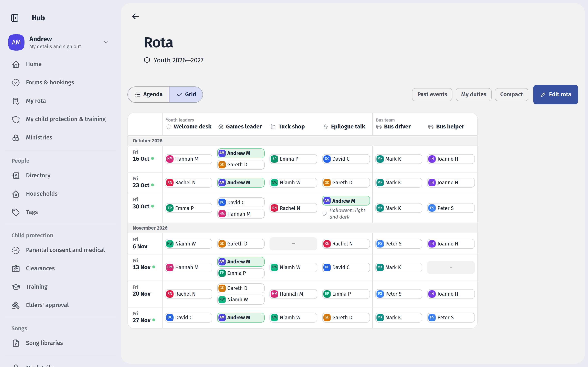Switch to Agenda view
The image size is (588, 367).
point(148,94)
